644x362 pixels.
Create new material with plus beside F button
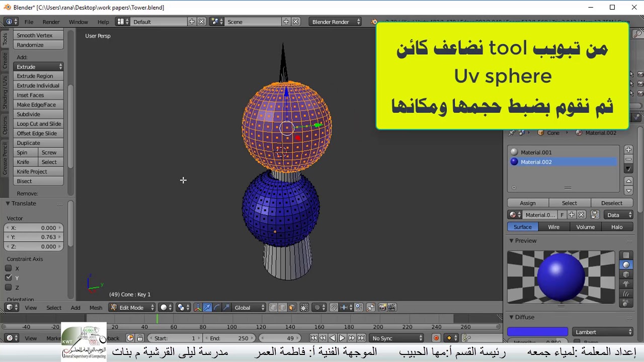(x=572, y=215)
